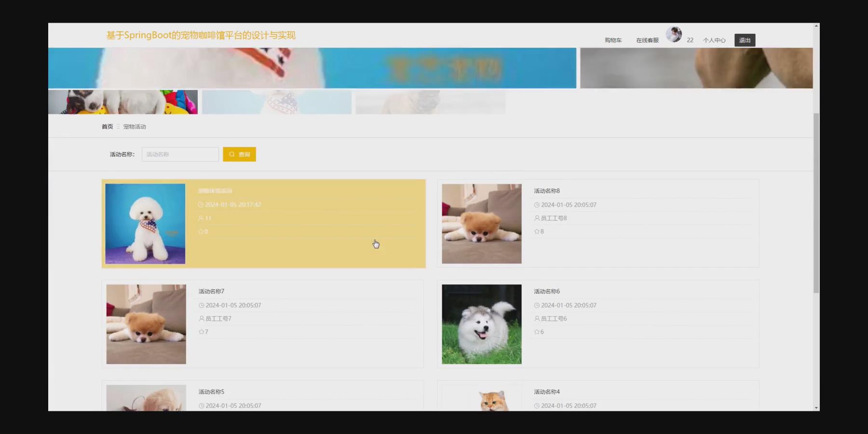Click the 活动名称5 dog image
This screenshot has height=434, width=868.
click(146, 398)
